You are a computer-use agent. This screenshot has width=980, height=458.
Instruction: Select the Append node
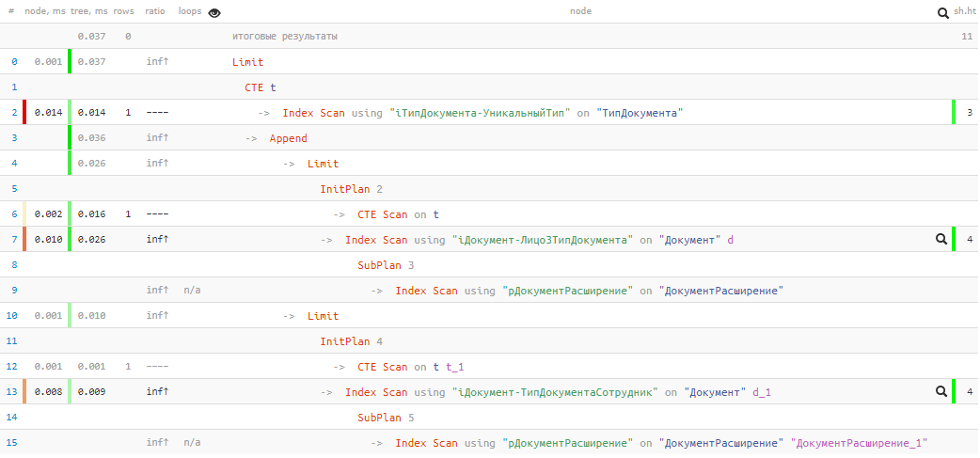(x=288, y=138)
